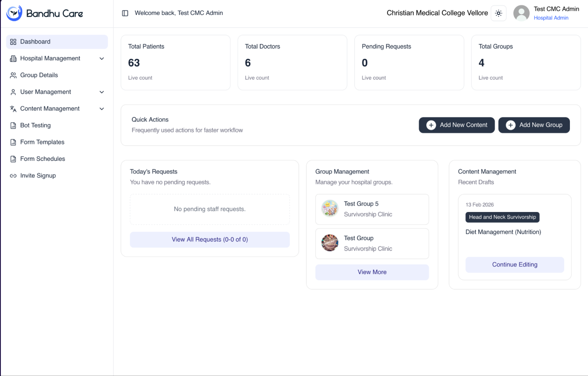Click the Content Management translate icon
This screenshot has height=376, width=588.
click(13, 109)
